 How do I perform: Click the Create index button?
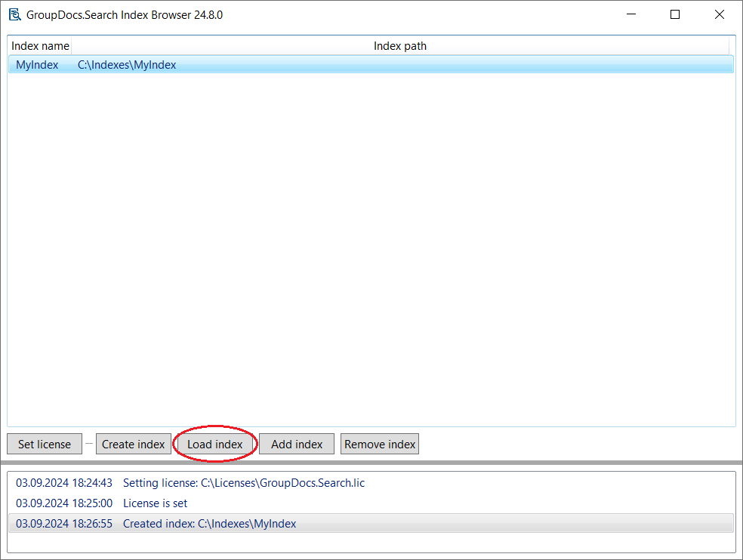point(133,445)
